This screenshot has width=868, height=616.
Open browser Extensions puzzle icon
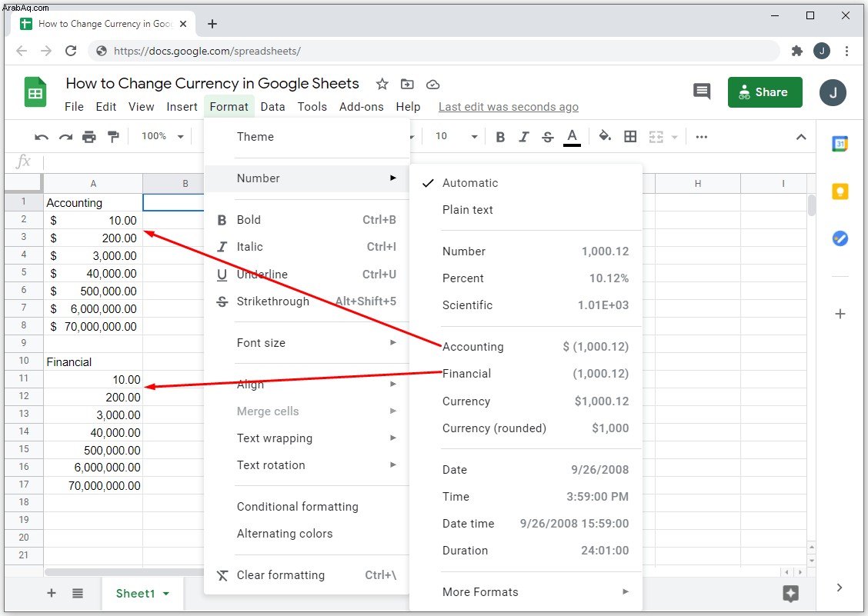(796, 51)
